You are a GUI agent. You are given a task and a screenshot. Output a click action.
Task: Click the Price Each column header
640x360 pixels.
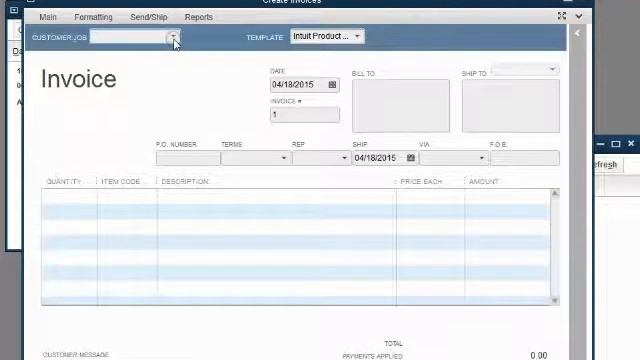click(421, 182)
